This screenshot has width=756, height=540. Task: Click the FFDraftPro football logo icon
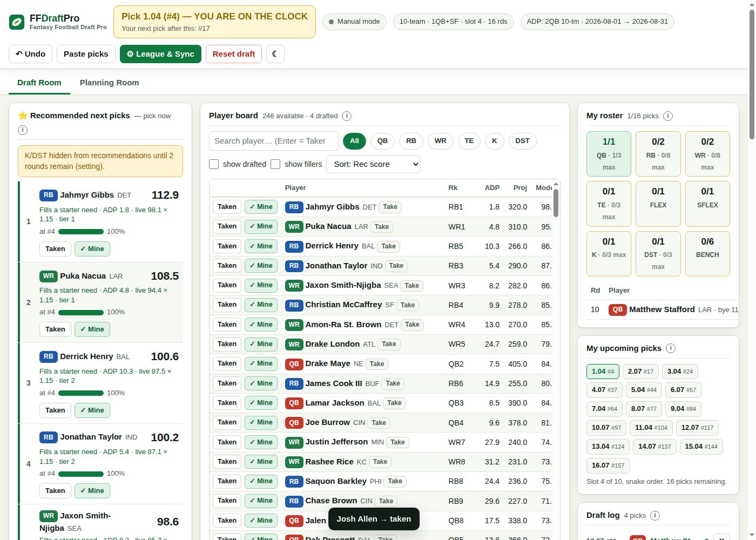coord(17,22)
